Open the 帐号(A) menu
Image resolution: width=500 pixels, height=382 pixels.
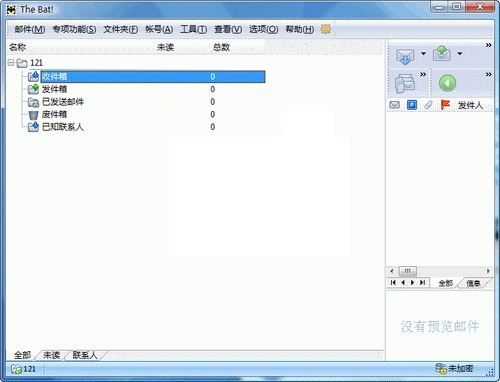[x=159, y=29]
